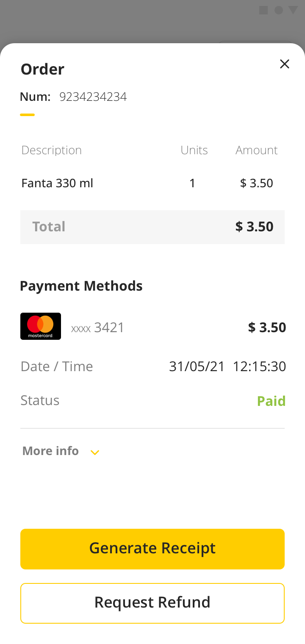Tap the system triangle back icon
Viewport: 305px width, 644px height.
[293, 10]
